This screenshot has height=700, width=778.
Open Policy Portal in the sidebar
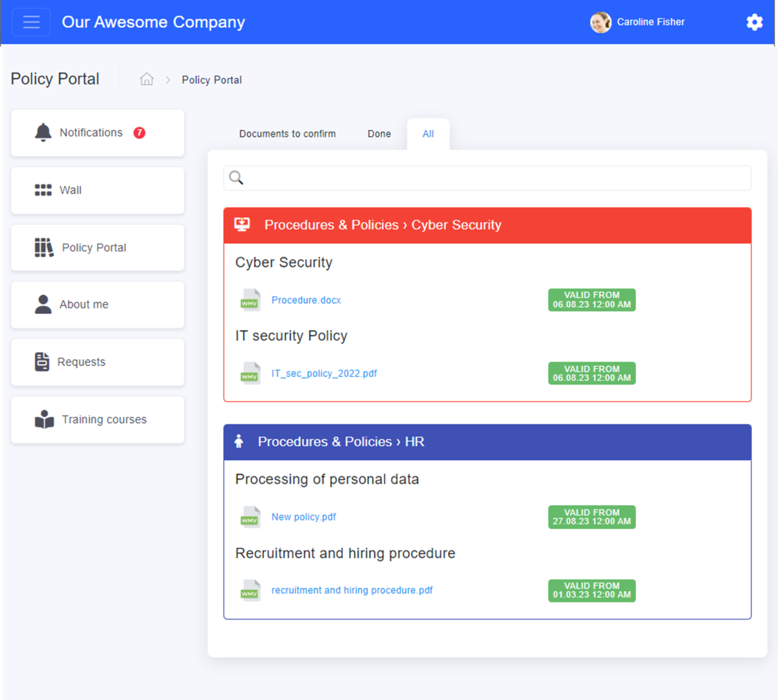(x=97, y=248)
